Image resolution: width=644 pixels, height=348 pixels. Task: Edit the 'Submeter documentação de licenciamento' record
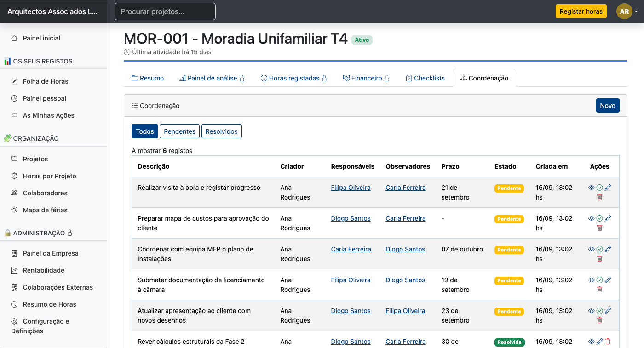608,280
